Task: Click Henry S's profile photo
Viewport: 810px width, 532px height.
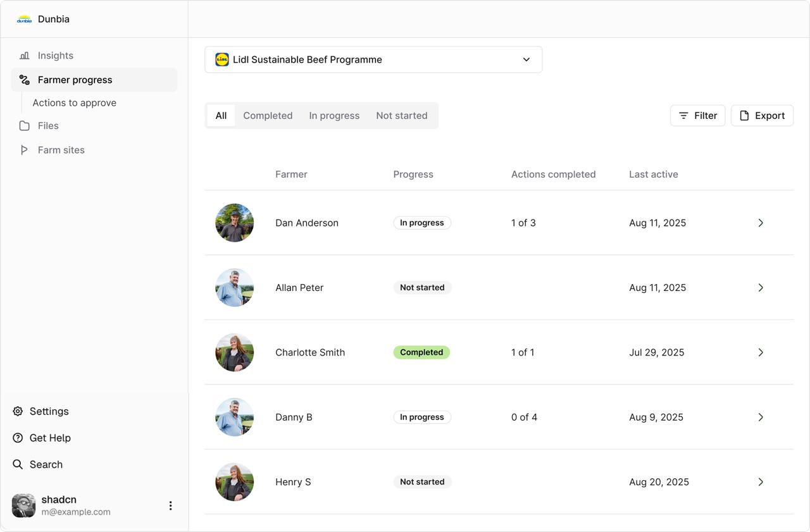Action: point(234,481)
